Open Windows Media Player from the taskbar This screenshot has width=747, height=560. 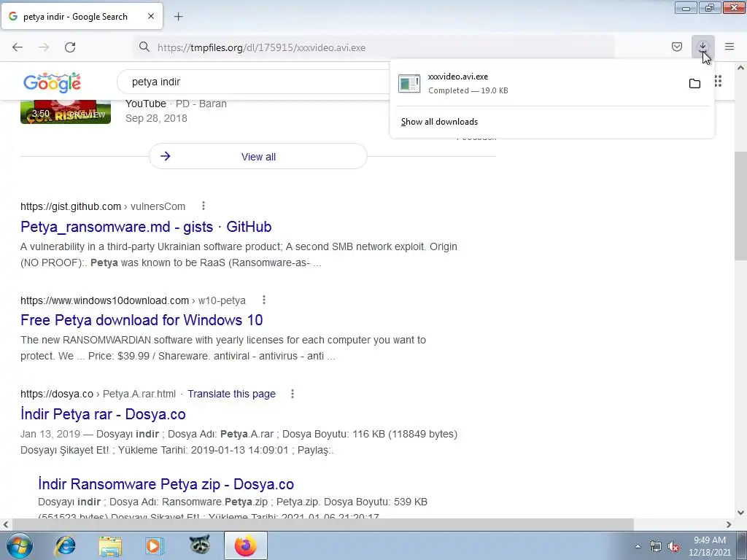click(155, 545)
